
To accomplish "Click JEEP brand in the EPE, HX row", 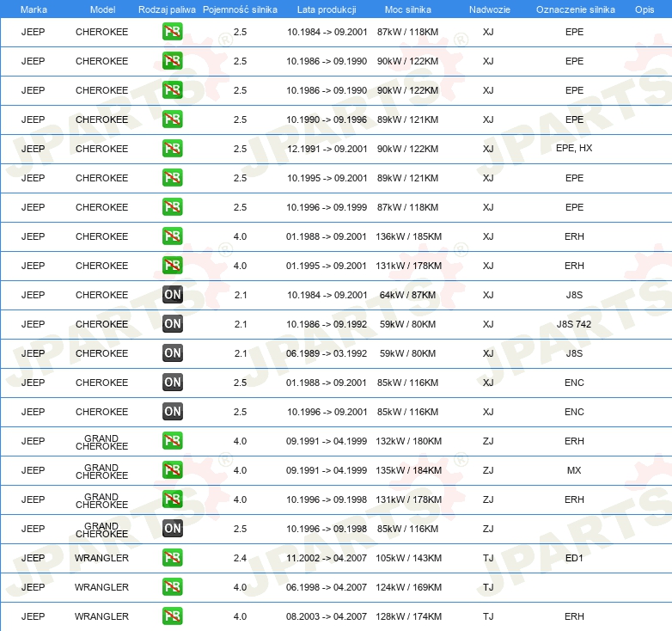I will pyautogui.click(x=33, y=149).
